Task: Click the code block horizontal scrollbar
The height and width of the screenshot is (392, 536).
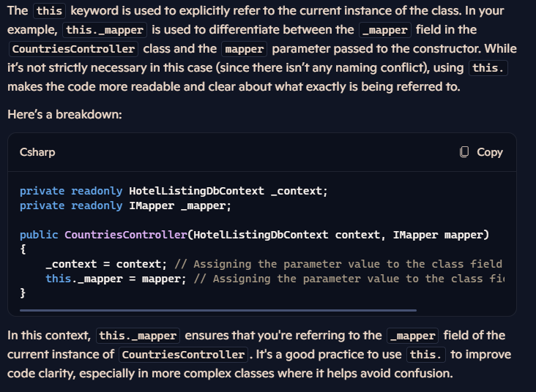Action: click(x=218, y=310)
